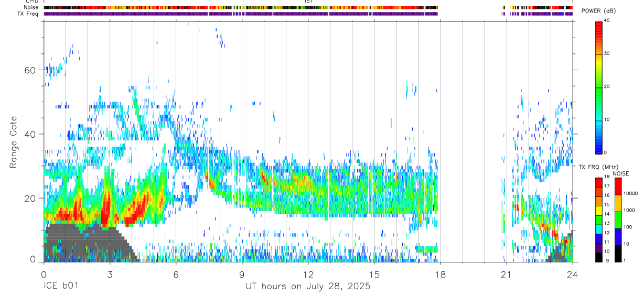Select the 20 tick on Range Gate axis
The height and width of the screenshot is (297, 644).
[x=31, y=198]
